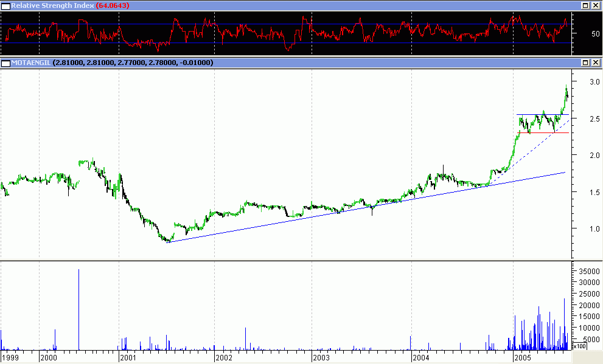
Task: Click the 2003 year label on date axis
Action: [x=321, y=358]
